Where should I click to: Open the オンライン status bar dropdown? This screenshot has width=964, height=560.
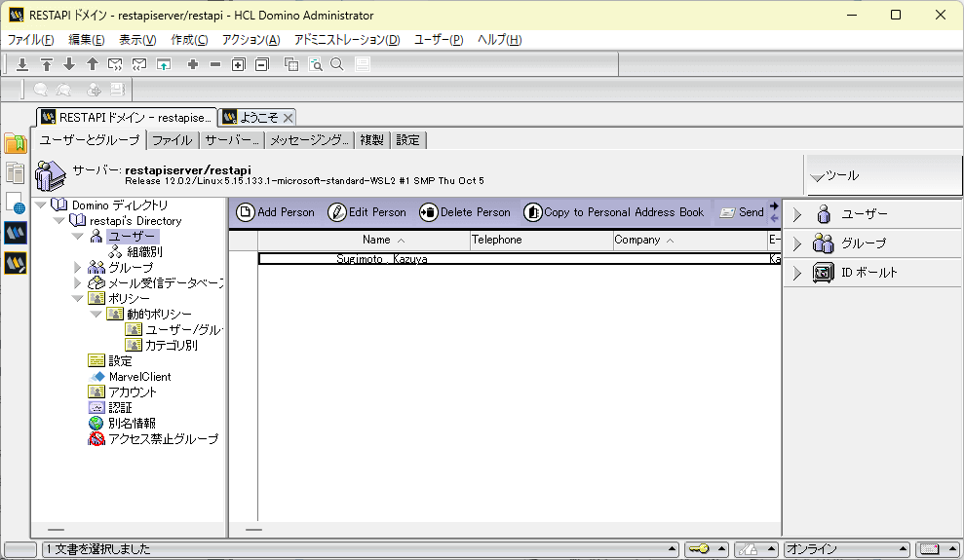click(847, 549)
